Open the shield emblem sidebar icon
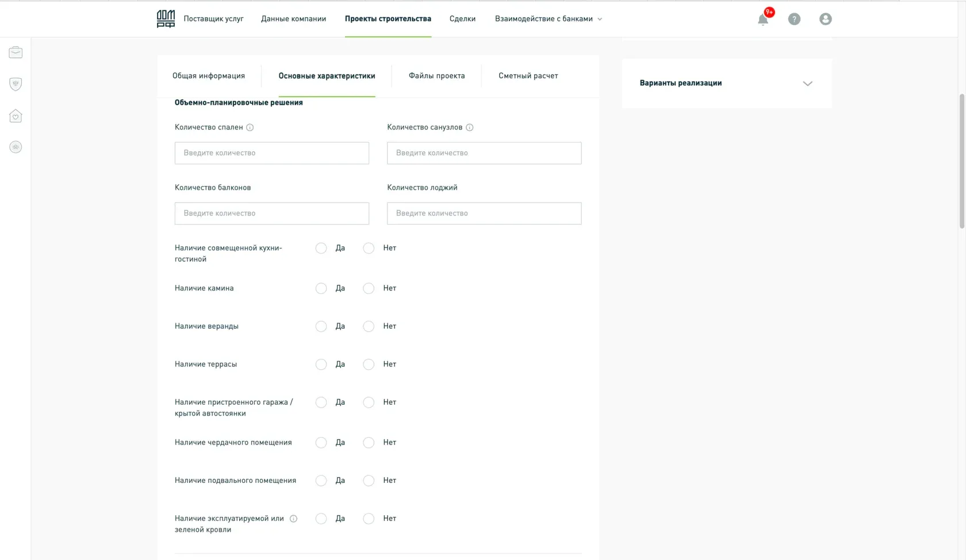Viewport: 966px width, 560px height. click(16, 84)
